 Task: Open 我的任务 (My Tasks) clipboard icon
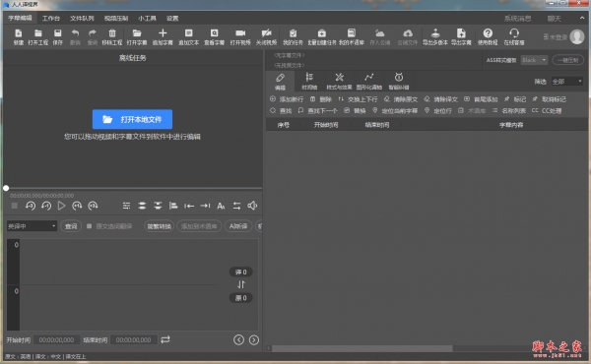click(x=293, y=33)
